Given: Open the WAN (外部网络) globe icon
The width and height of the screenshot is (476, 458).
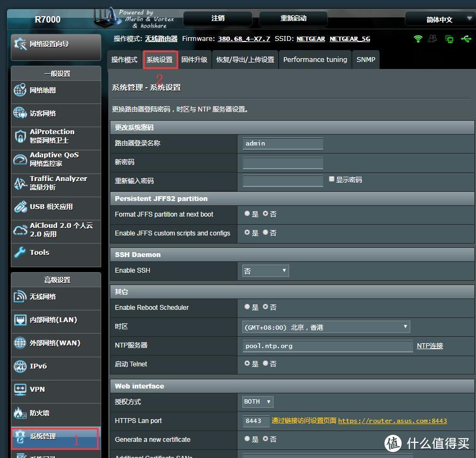Looking at the screenshot, I should pos(20,343).
